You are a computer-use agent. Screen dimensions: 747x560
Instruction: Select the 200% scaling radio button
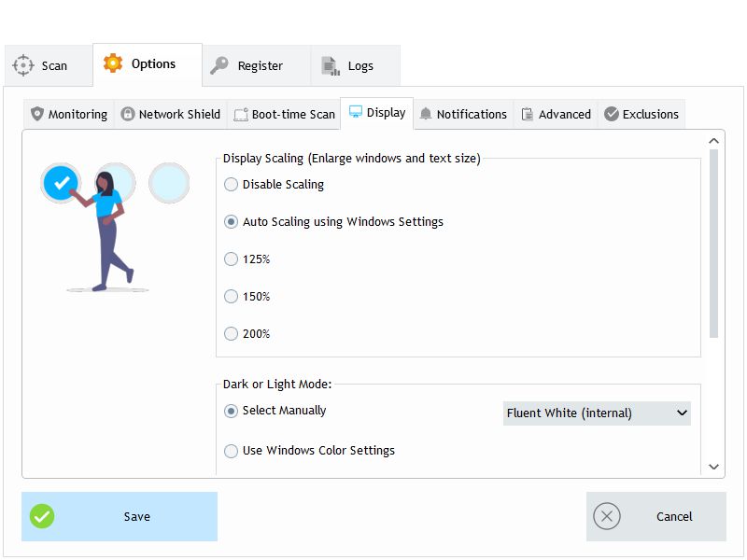(x=232, y=334)
